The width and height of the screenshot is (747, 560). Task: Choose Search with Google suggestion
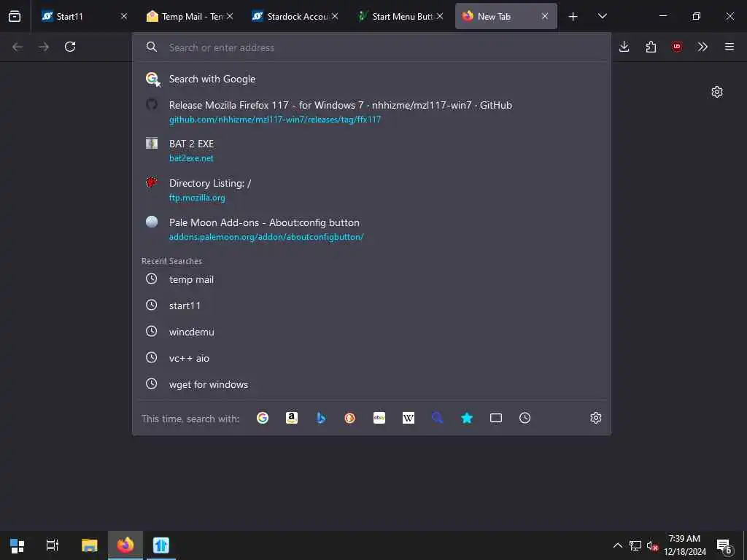pos(371,79)
